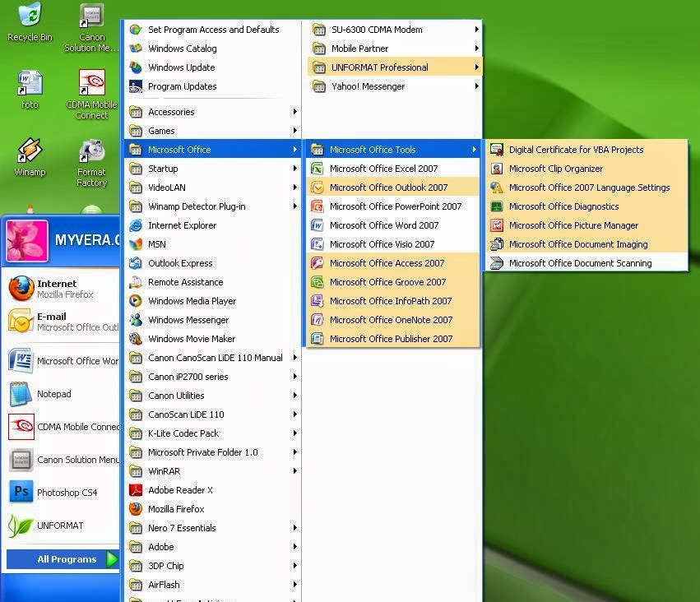Launch Mozilla Firefox from programs list
The width and height of the screenshot is (700, 602).
pos(213,509)
